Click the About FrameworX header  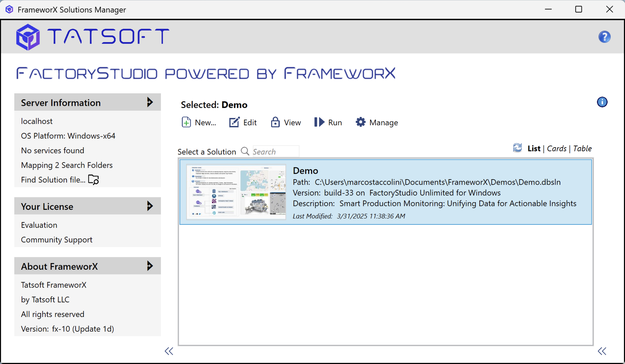click(87, 266)
